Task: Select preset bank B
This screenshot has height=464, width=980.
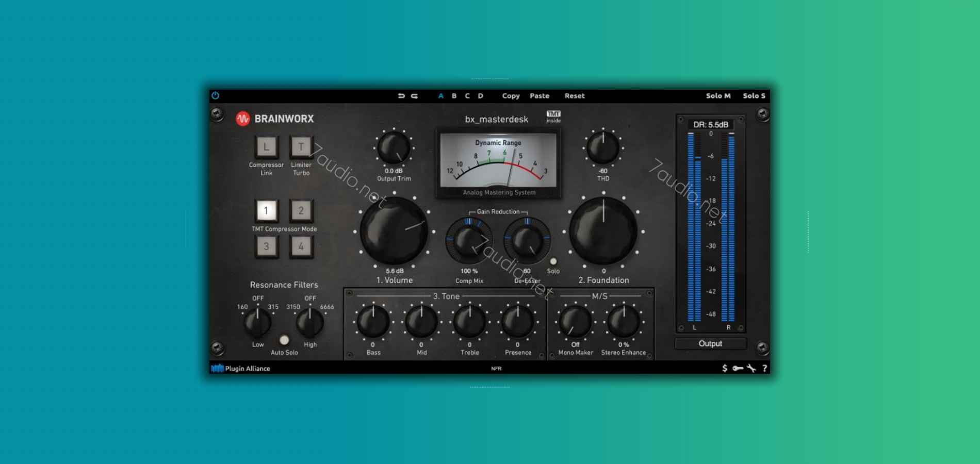Action: pyautogui.click(x=454, y=96)
